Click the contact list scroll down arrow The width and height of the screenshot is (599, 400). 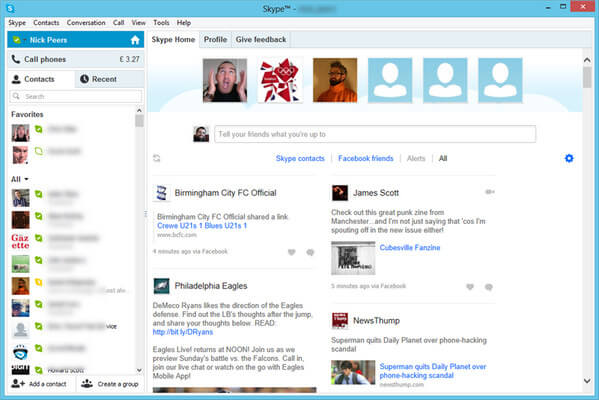pos(139,370)
